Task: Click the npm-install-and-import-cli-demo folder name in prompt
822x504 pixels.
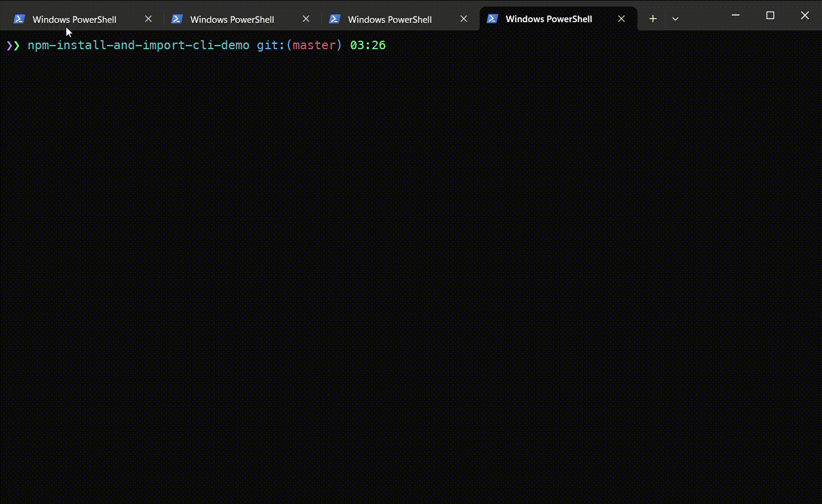Action: 139,45
